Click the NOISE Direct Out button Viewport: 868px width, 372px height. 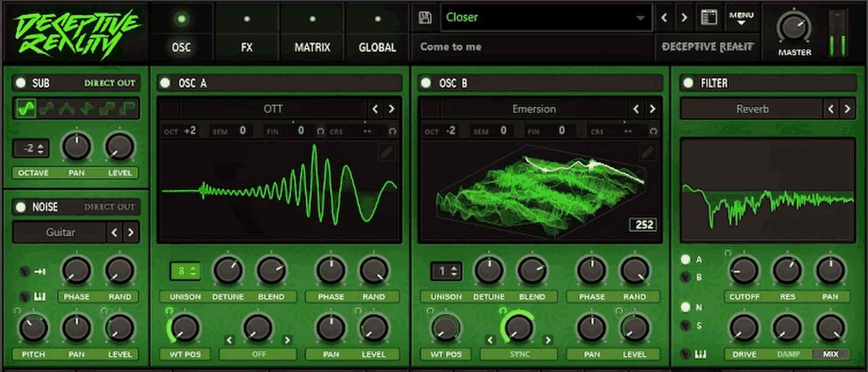[x=109, y=207]
